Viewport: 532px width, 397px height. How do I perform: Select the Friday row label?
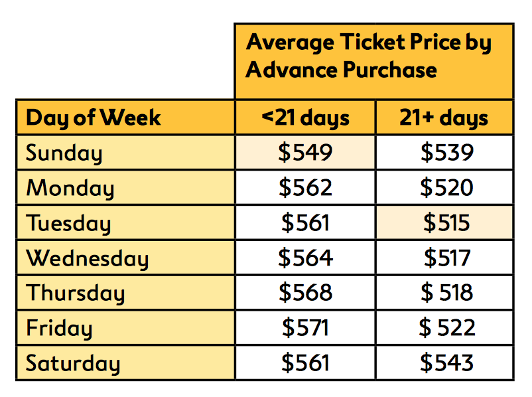click(59, 328)
